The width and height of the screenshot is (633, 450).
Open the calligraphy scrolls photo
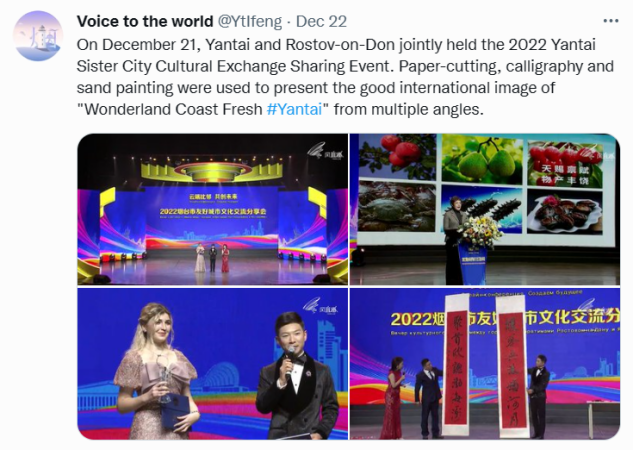[485, 364]
